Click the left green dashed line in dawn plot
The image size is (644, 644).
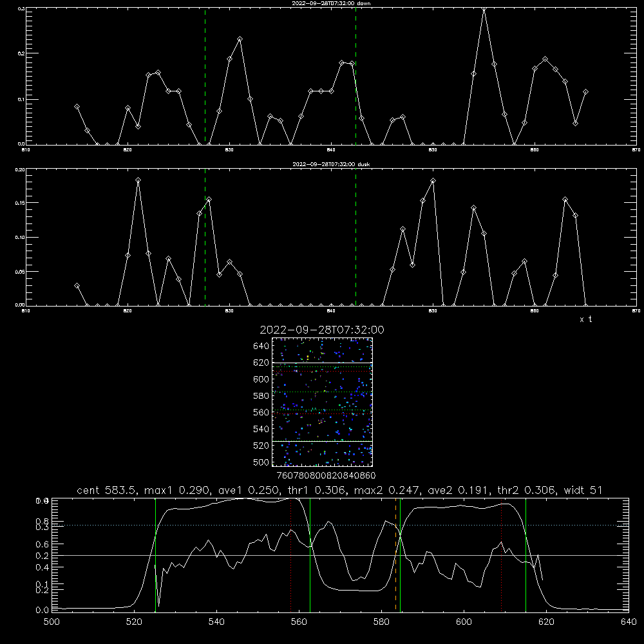pyautogui.click(x=205, y=77)
